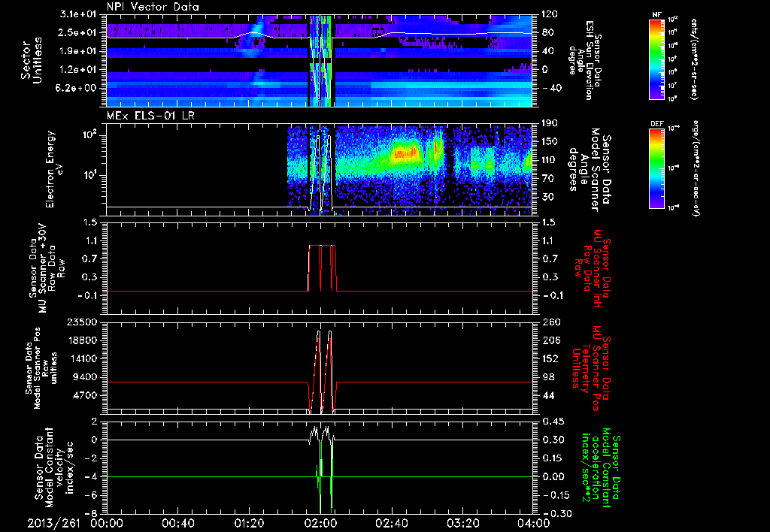Viewport: 770px width, 532px height.
Task: Click the "02:00" time tick label
Action: pyautogui.click(x=320, y=524)
